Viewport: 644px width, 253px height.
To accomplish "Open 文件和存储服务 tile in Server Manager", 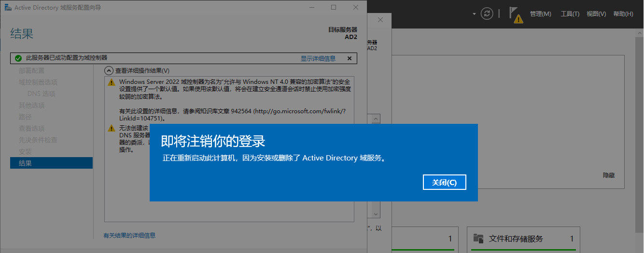I will click(x=523, y=239).
